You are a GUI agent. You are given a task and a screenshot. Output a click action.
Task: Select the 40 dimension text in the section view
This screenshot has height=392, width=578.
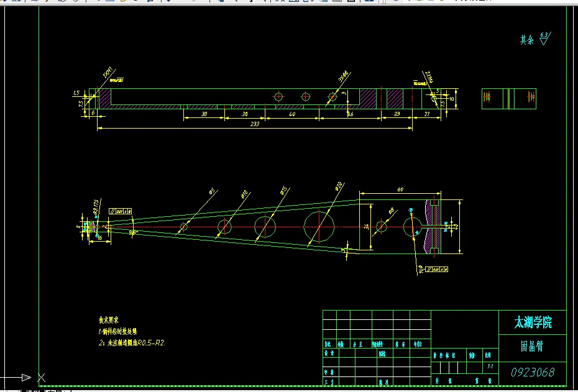coord(292,114)
